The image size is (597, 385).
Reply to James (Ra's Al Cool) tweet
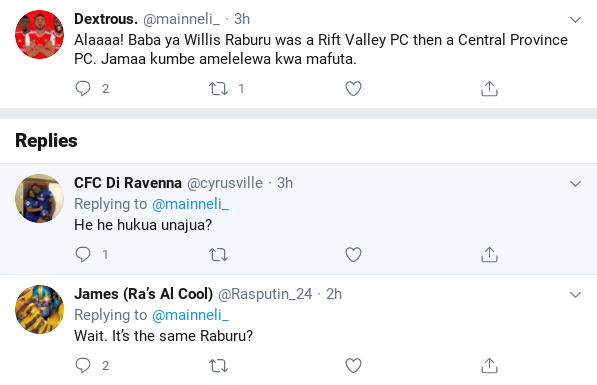click(83, 365)
